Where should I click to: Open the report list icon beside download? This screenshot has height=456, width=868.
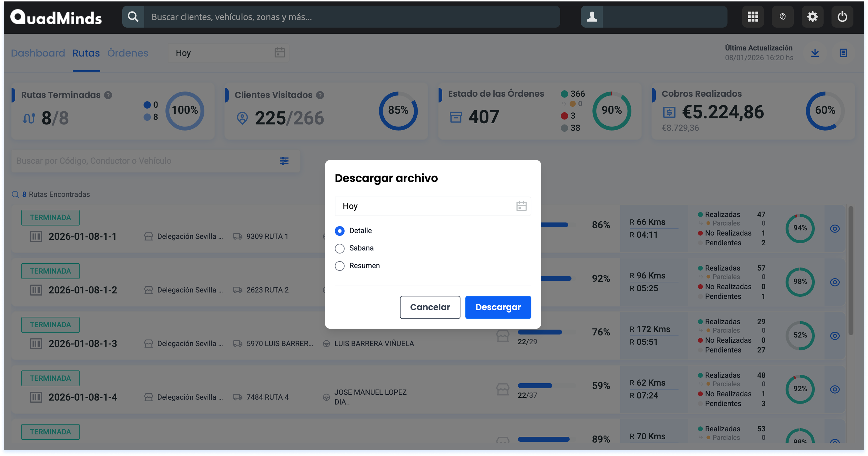(x=843, y=53)
